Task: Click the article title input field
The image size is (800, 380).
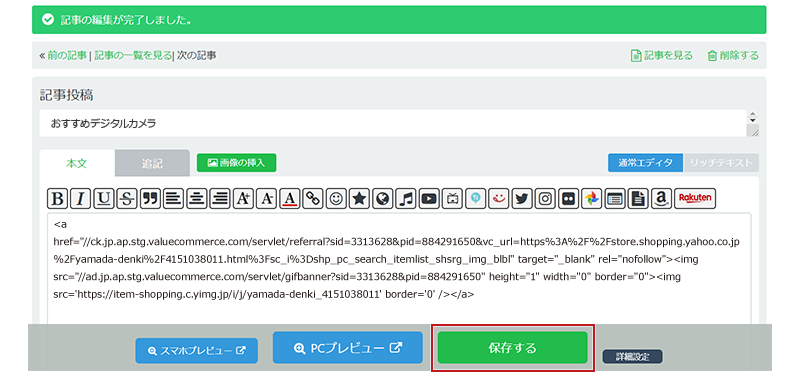Action: click(392, 123)
